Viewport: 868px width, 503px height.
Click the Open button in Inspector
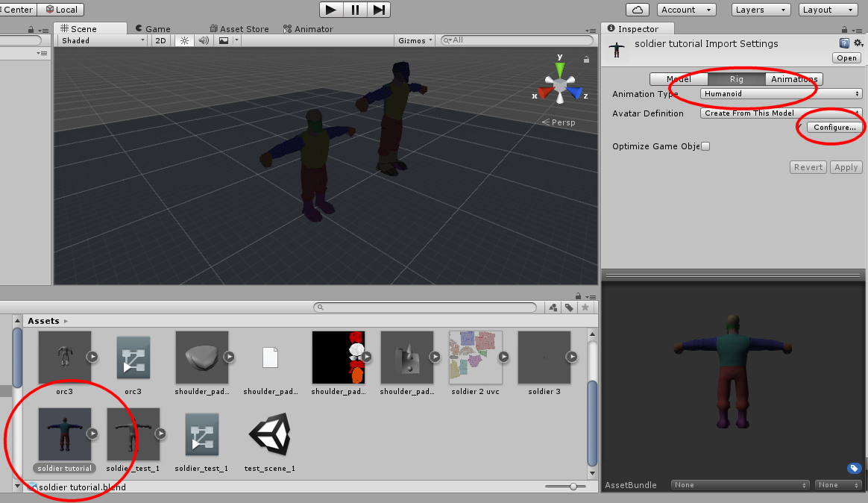tap(846, 58)
